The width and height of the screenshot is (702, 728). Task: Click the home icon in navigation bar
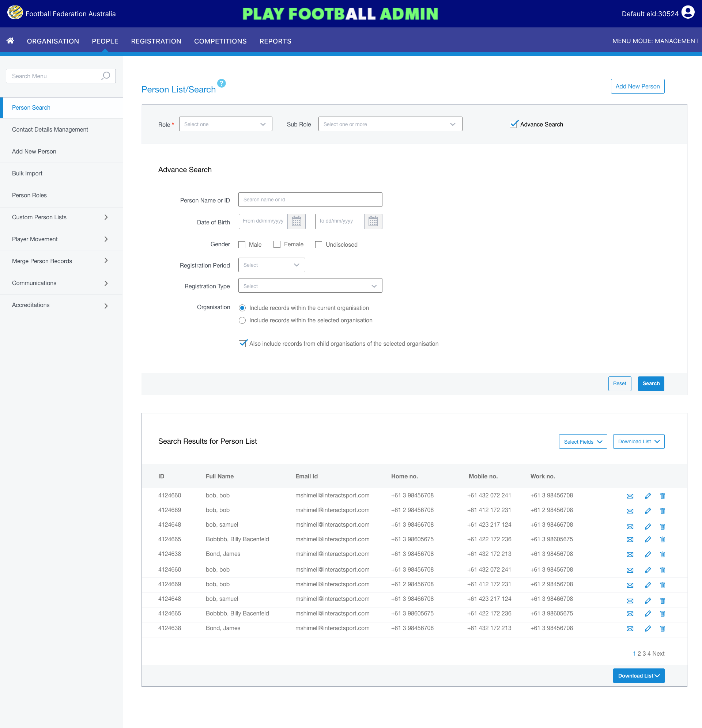[x=10, y=41]
